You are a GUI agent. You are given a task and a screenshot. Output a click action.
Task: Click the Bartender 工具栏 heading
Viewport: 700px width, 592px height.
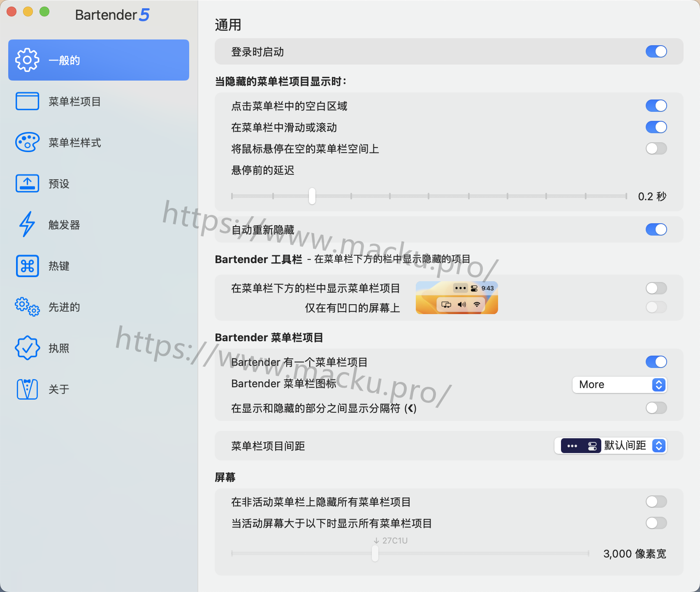click(x=259, y=259)
